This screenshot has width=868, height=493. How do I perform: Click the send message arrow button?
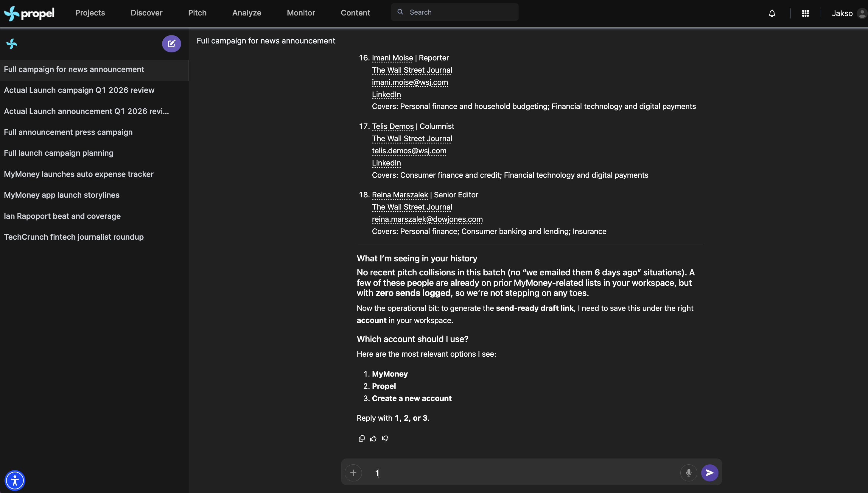click(710, 473)
